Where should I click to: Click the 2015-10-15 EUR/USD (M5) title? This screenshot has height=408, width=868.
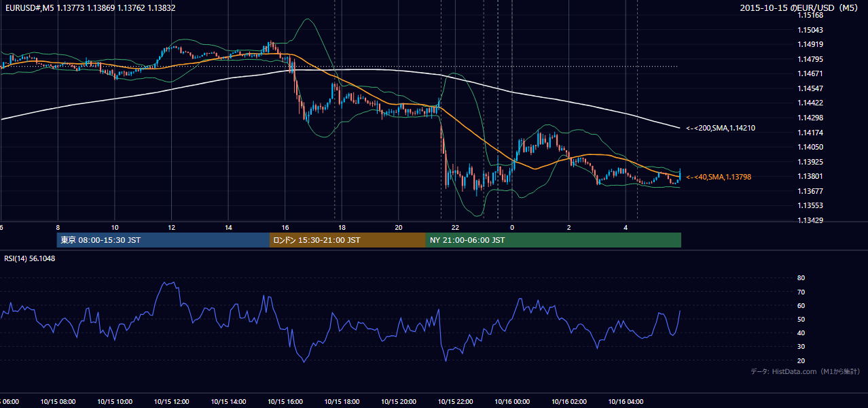tap(800, 7)
